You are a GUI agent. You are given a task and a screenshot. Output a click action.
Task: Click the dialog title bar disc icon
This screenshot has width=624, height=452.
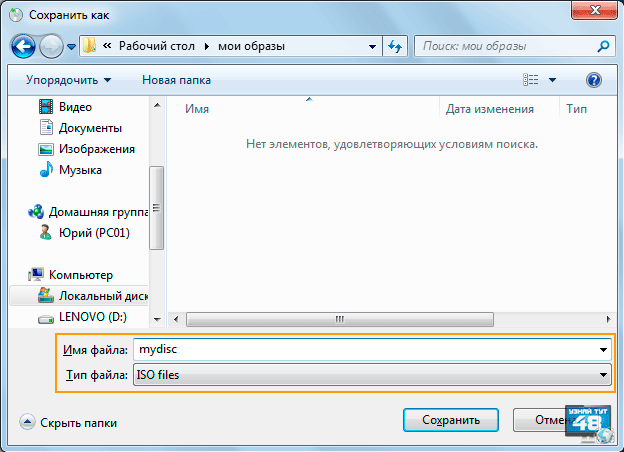[16, 15]
